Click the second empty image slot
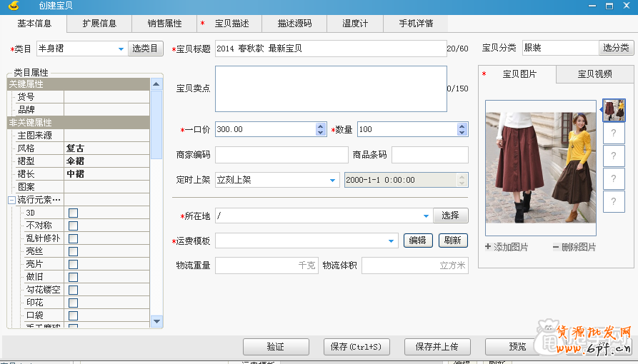The width and height of the screenshot is (638, 364). point(614,156)
